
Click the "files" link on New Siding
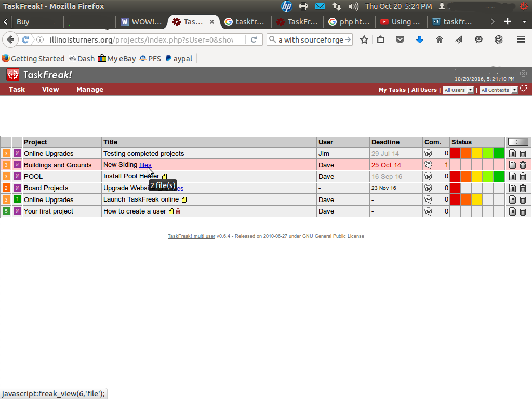(x=146, y=165)
